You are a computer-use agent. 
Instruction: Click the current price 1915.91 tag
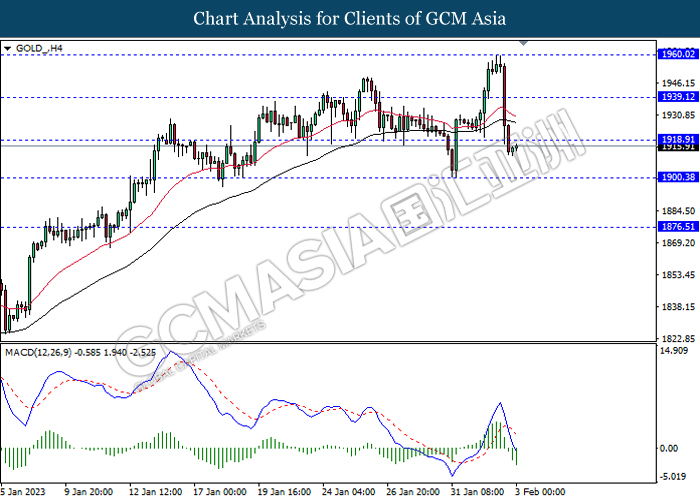coord(678,147)
